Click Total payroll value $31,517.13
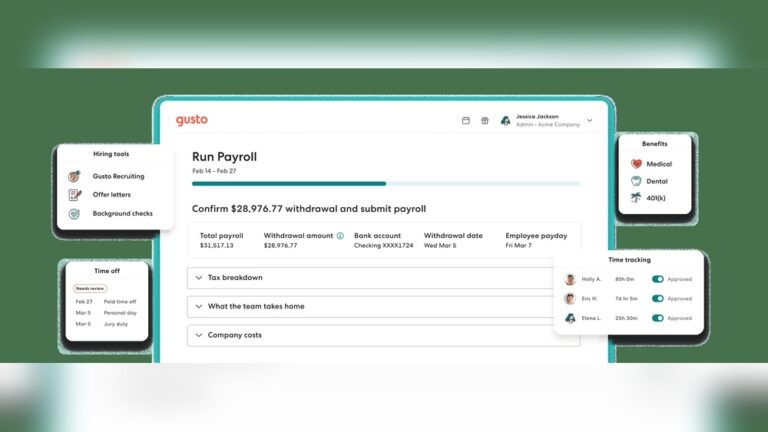768x432 pixels. pyautogui.click(x=216, y=245)
